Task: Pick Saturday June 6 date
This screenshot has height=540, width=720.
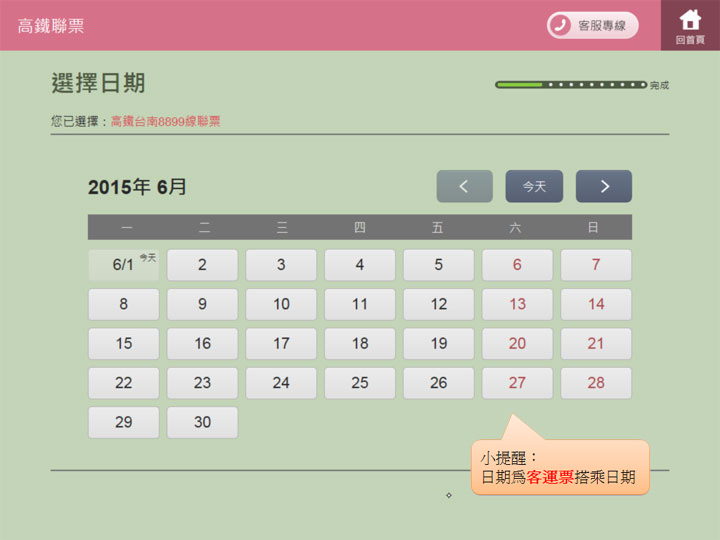Action: (517, 265)
